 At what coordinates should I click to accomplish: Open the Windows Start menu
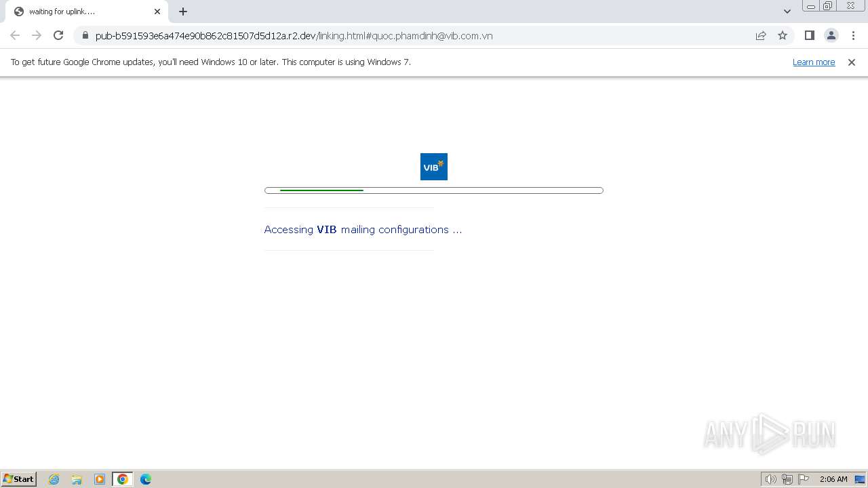tap(19, 479)
